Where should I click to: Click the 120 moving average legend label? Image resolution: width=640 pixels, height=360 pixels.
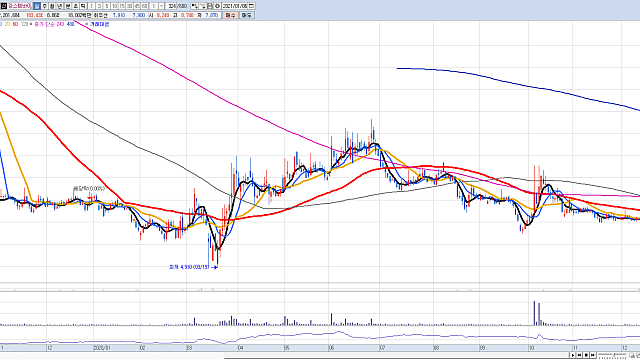click(24, 24)
